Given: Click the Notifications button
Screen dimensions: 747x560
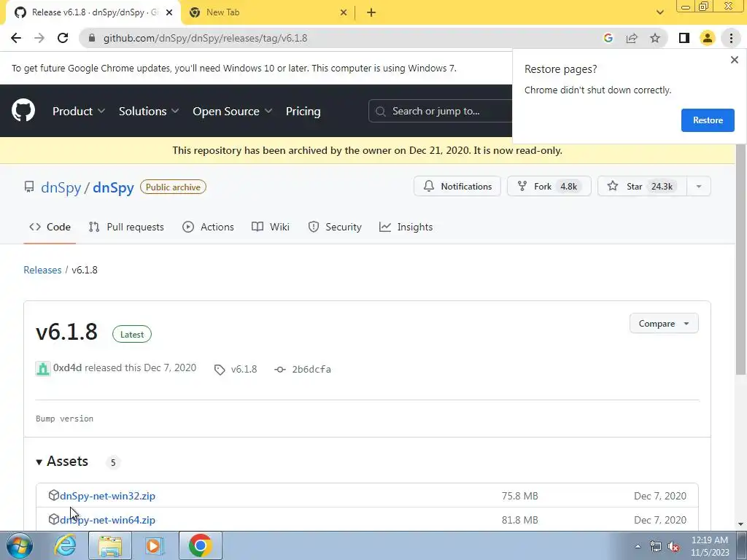Looking at the screenshot, I should click(x=457, y=186).
